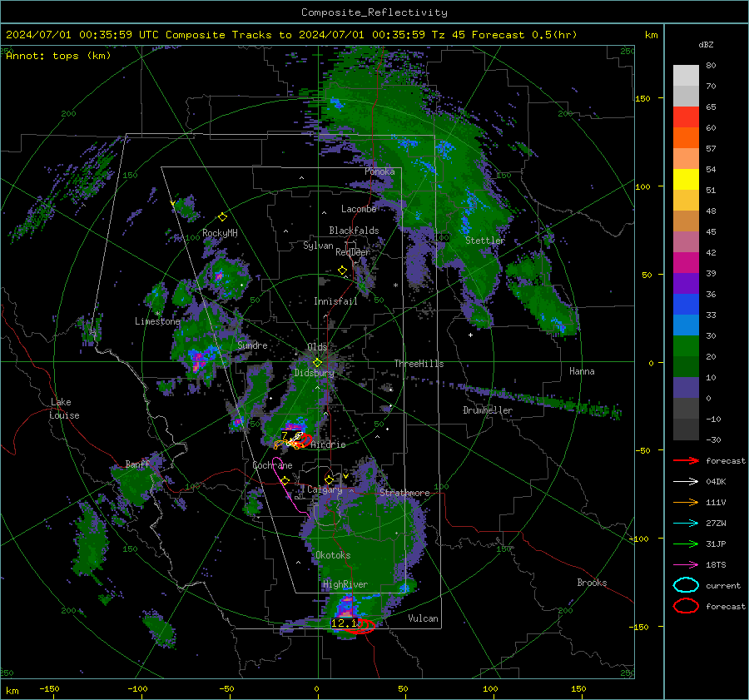
Task: Click the Stettler city label
Action: point(485,241)
